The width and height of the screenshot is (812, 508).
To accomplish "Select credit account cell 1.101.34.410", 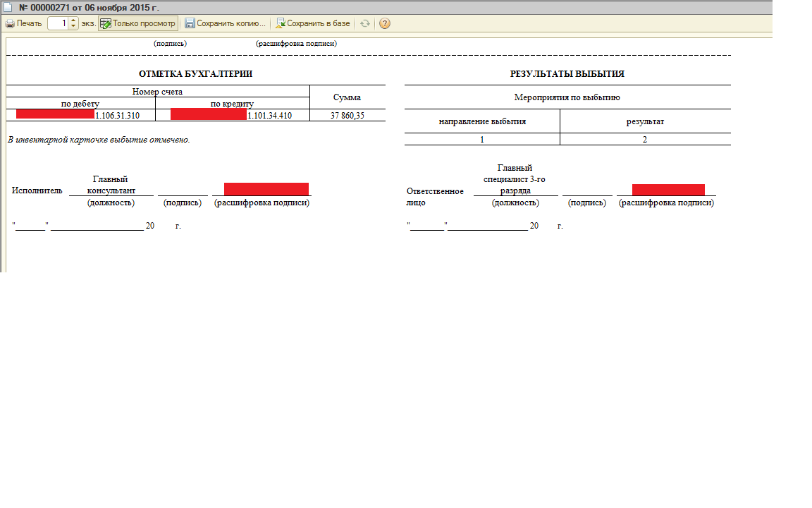I will coord(232,115).
